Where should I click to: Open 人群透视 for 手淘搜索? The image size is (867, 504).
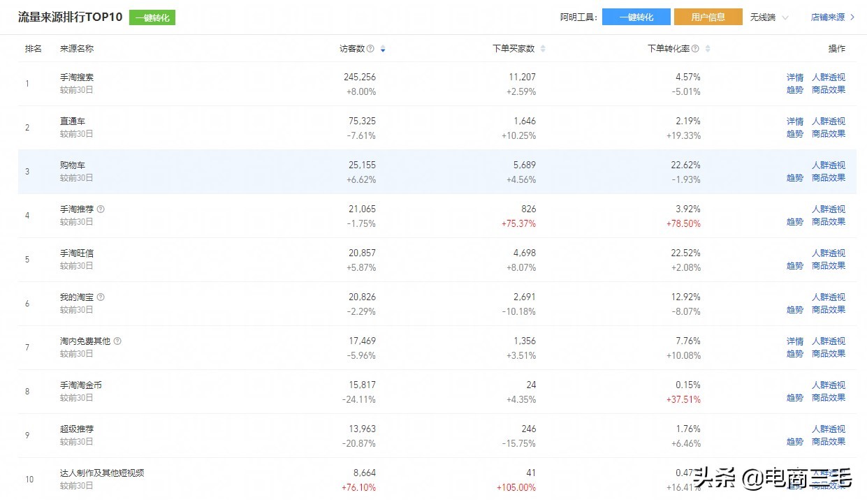click(x=829, y=77)
